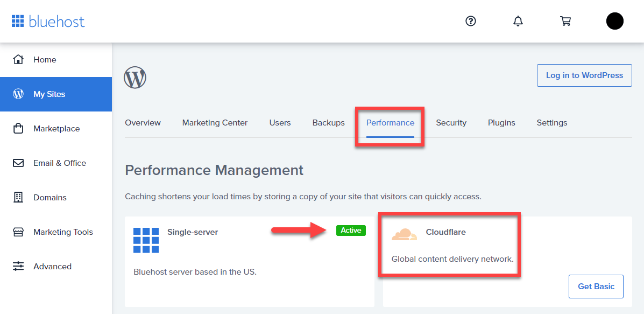This screenshot has height=314, width=644.
Task: Click the WordPress icon beside My Sites
Action: pos(18,94)
